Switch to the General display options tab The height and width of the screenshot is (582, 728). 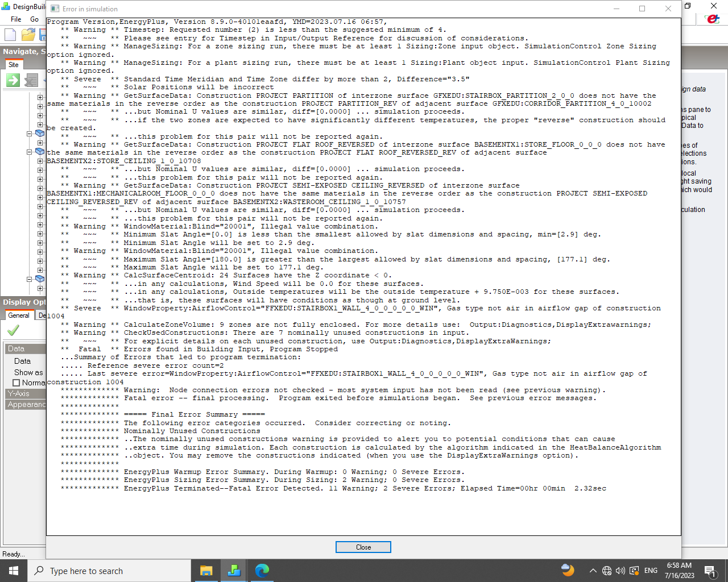pos(18,315)
